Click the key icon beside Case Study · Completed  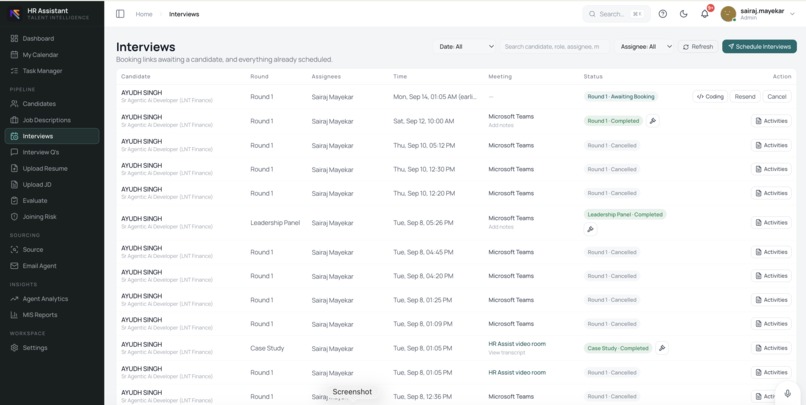pyautogui.click(x=662, y=348)
